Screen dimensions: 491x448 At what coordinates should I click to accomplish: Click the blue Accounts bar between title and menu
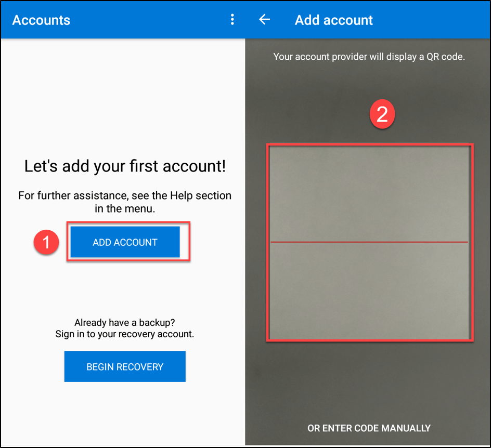pos(151,20)
